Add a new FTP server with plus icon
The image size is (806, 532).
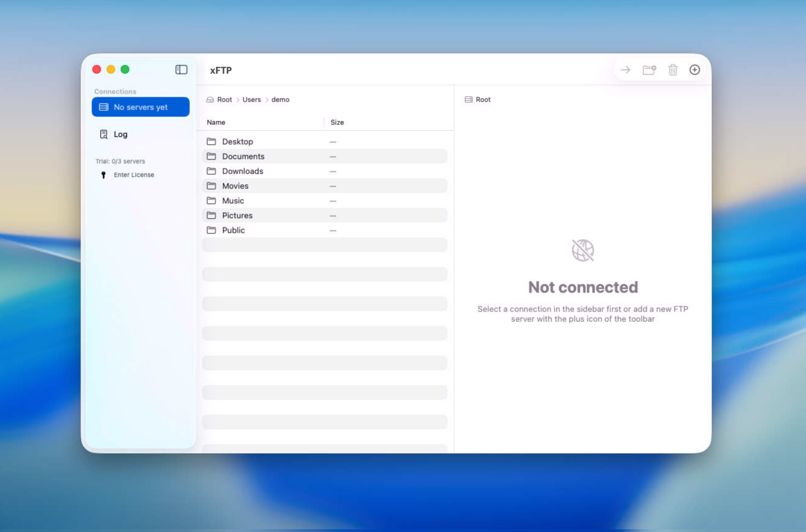pyautogui.click(x=695, y=70)
